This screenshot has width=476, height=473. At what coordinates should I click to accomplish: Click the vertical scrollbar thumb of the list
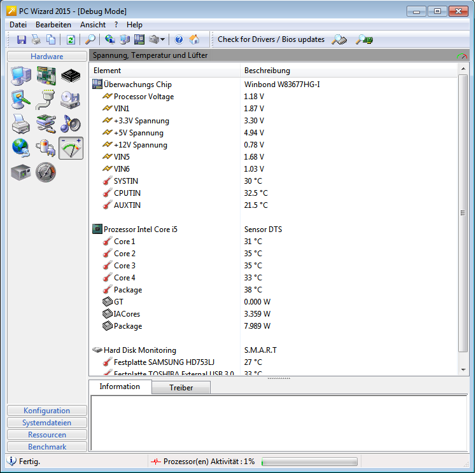pyautogui.click(x=463, y=213)
